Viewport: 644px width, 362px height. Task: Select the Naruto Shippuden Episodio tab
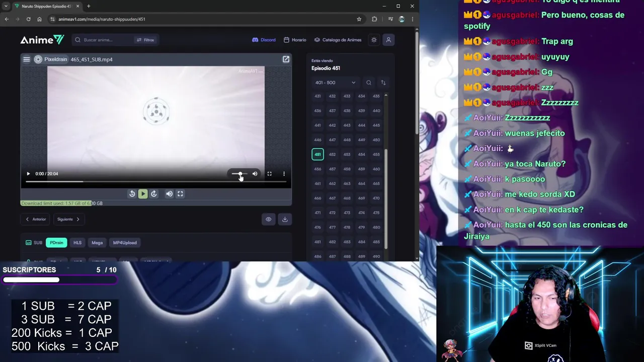pyautogui.click(x=46, y=6)
